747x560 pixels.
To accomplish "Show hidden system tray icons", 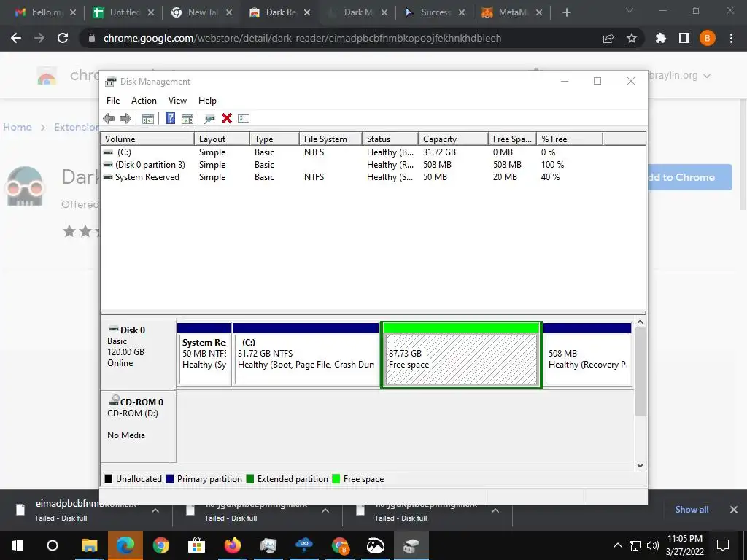I will (617, 545).
